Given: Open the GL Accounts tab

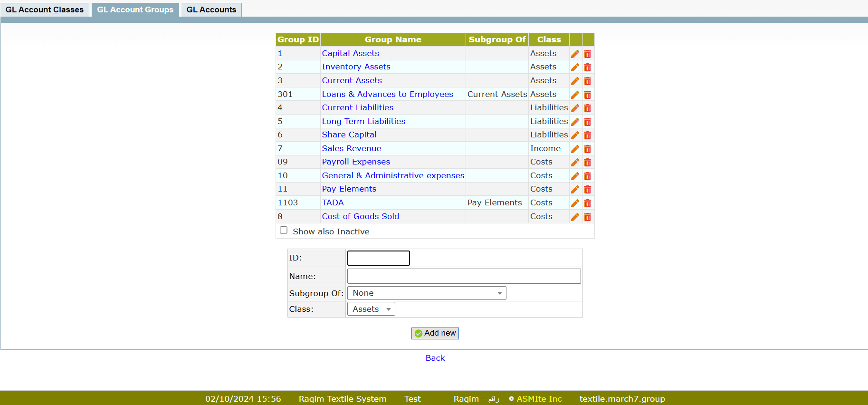Looking at the screenshot, I should pos(211,10).
